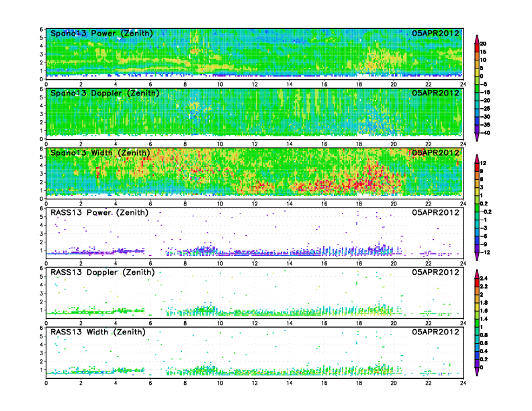Click the x-axis tick 4 under RASS13 Power panel

[116, 263]
